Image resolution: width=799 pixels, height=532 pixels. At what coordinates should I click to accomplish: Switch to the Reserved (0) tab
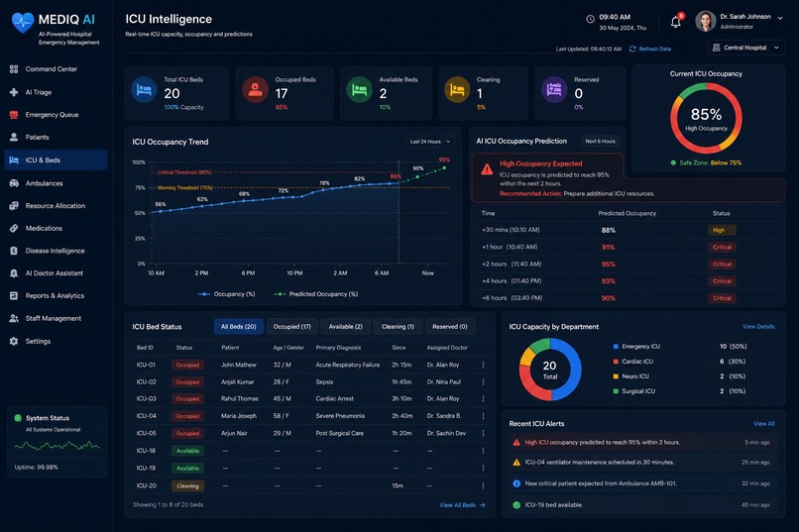tap(450, 327)
